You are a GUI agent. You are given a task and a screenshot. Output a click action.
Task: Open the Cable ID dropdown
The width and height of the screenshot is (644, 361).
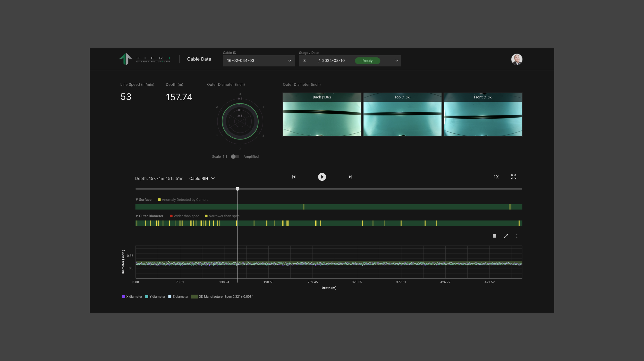click(x=259, y=61)
